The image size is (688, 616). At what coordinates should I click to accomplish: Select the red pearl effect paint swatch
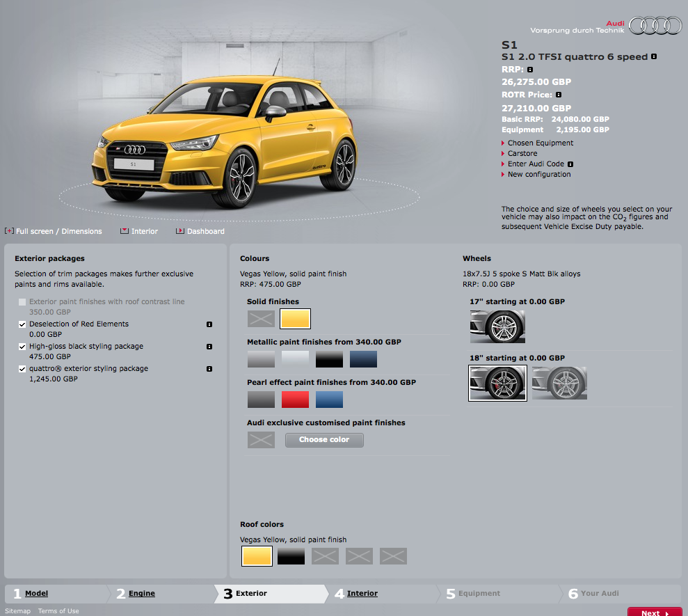pyautogui.click(x=295, y=400)
